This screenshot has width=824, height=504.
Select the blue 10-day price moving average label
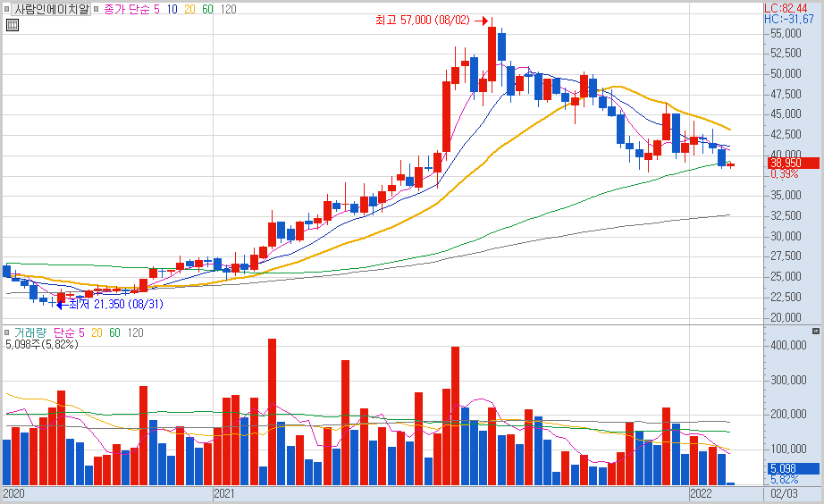pos(172,9)
